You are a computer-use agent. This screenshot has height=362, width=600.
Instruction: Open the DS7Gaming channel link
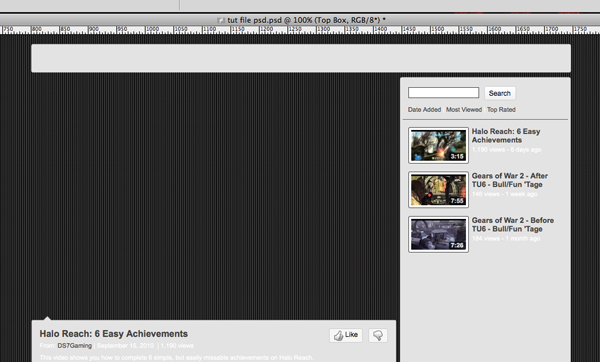click(x=75, y=346)
